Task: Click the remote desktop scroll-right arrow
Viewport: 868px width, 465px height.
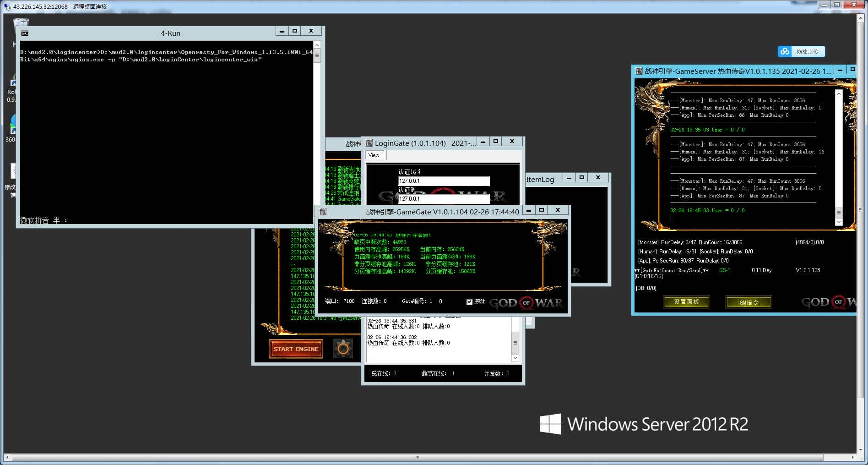Action: [852, 457]
